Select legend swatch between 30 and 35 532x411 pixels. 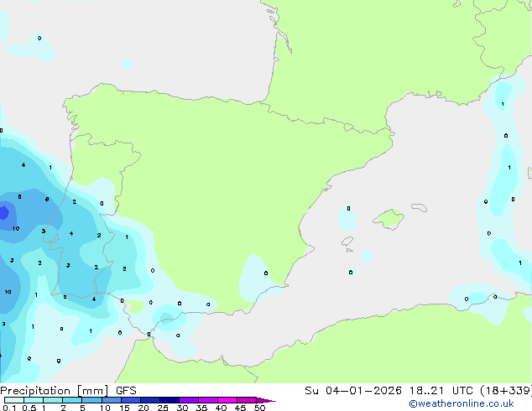189,400
